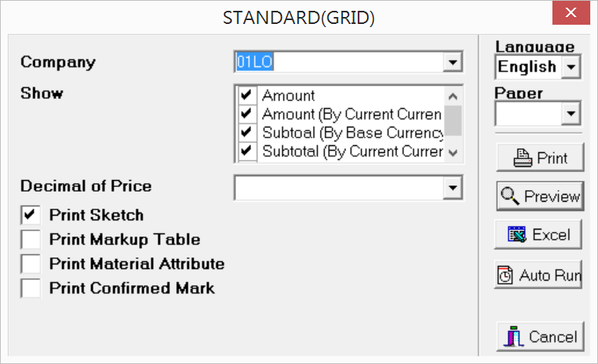Click the magnifier icon on Preview button

[x=510, y=196]
